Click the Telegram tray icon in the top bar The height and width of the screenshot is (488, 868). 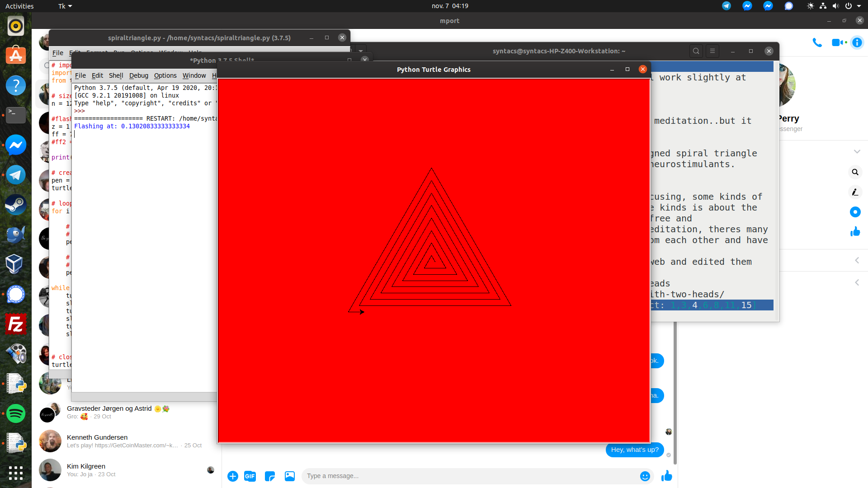coord(726,6)
